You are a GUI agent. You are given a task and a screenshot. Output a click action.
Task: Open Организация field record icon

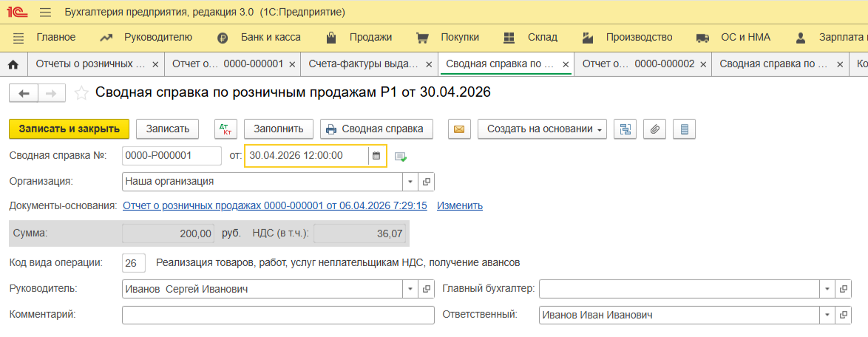(427, 182)
